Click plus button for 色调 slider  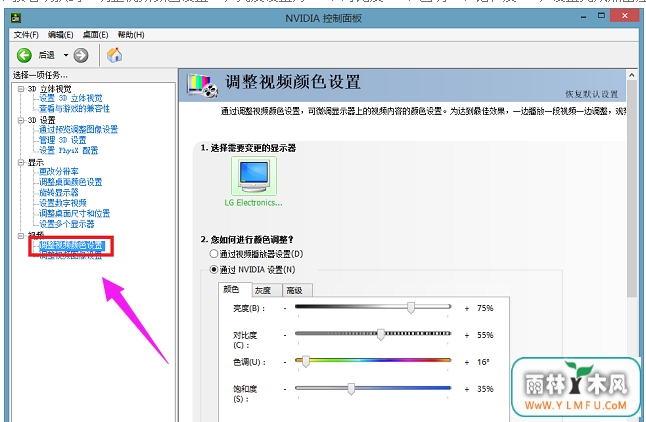click(467, 362)
